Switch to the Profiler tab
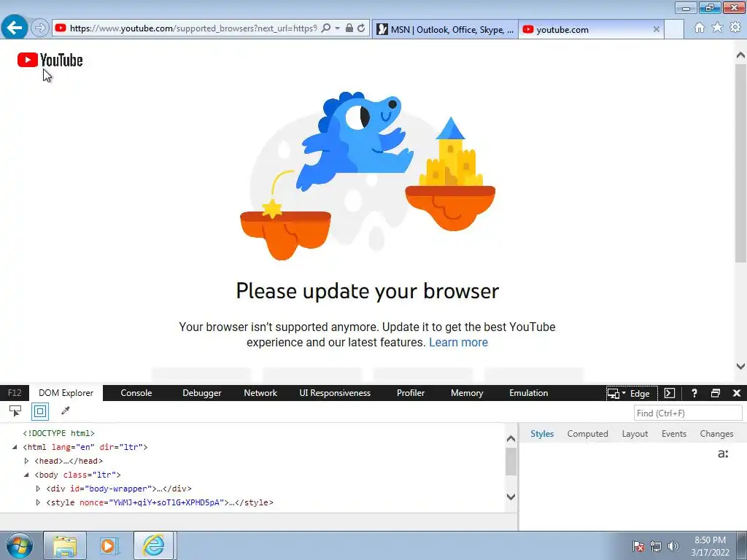The height and width of the screenshot is (560, 747). coord(411,393)
